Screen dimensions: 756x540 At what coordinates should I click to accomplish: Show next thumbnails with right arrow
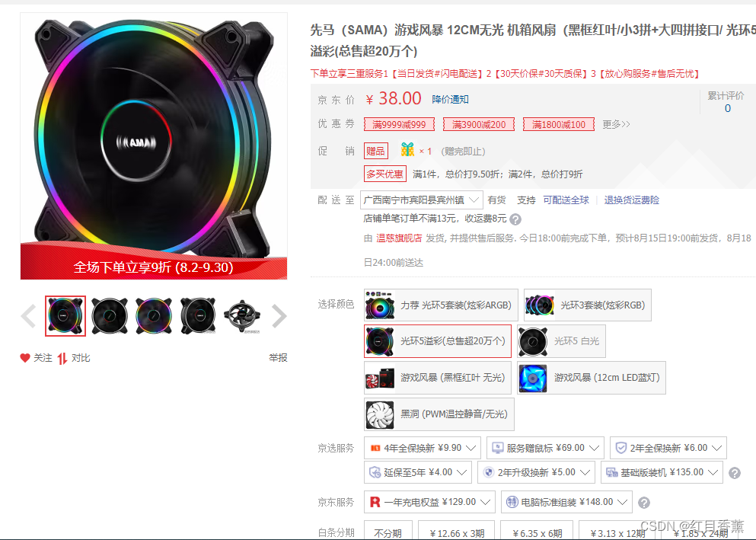coord(279,316)
